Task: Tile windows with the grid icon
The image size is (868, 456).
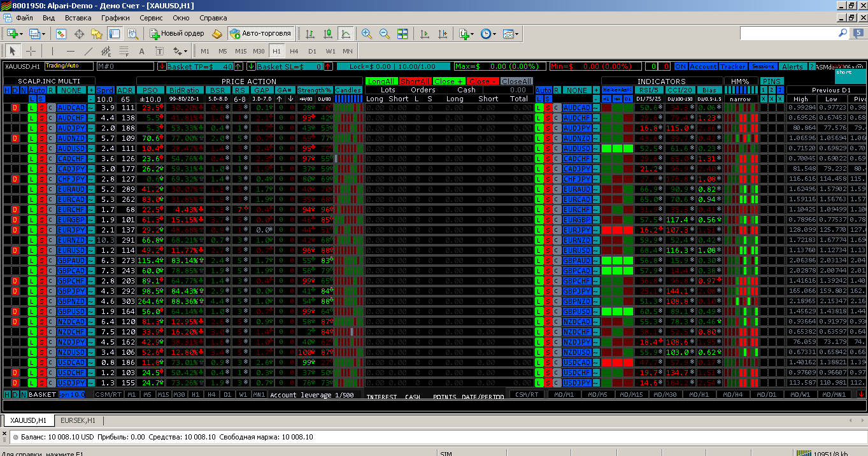Action: (402, 34)
